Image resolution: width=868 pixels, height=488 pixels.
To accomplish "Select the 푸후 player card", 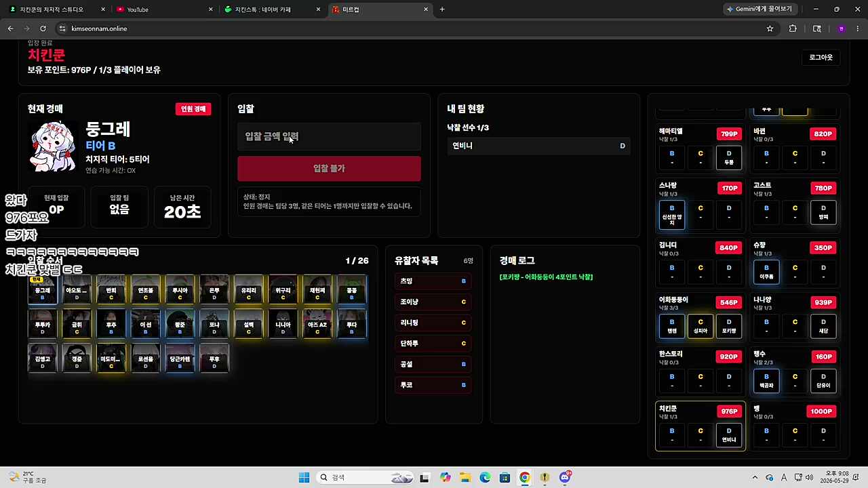I will point(214,359).
